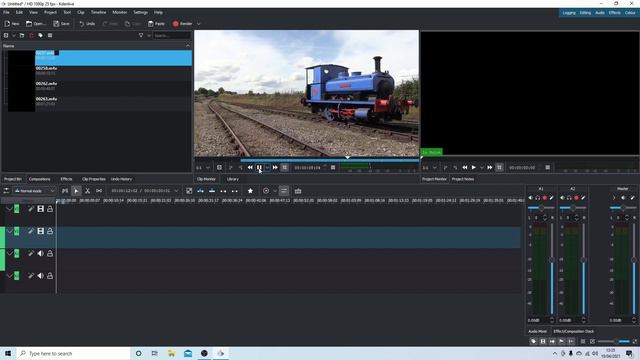Screen dimensions: 640x360
Task: Collapse the bottom audio track chevron
Action: pyautogui.click(x=9, y=276)
